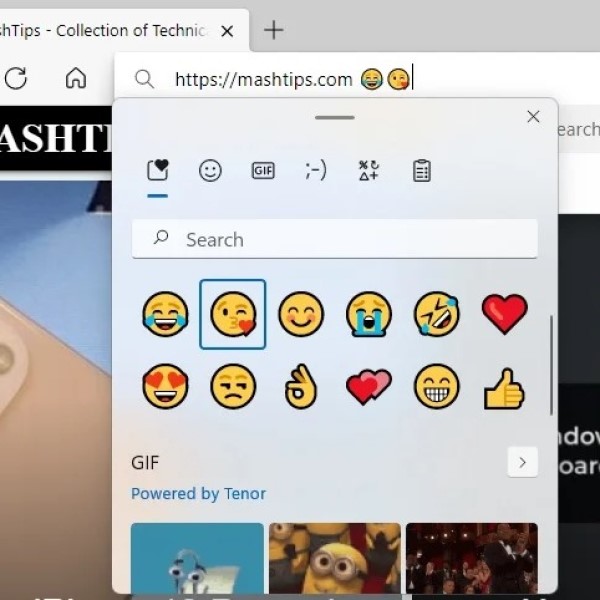Viewport: 600px width, 600px height.
Task: Insert the two hearts emoji
Action: click(369, 386)
